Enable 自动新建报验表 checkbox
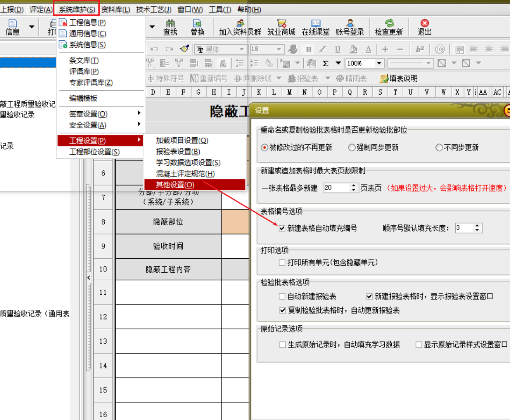 tap(282, 296)
